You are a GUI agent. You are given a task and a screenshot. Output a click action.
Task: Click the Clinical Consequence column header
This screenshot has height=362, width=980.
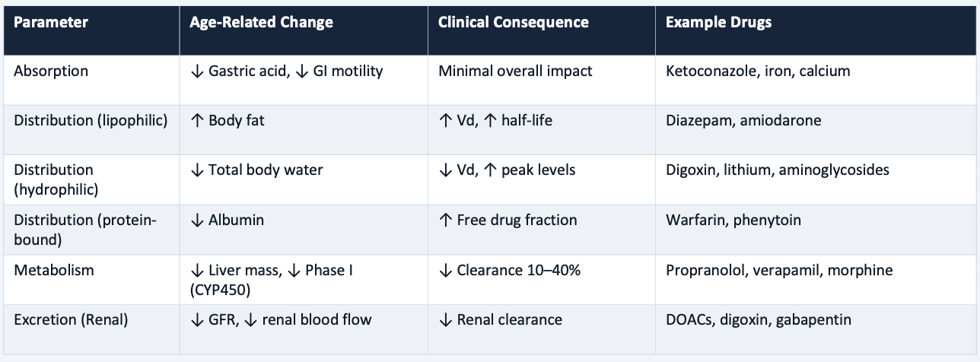click(x=513, y=23)
